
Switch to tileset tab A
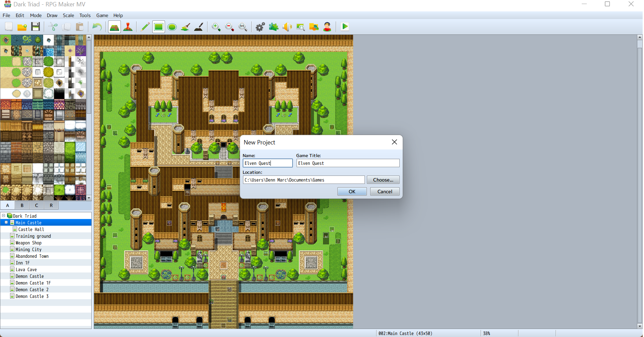pos(7,205)
